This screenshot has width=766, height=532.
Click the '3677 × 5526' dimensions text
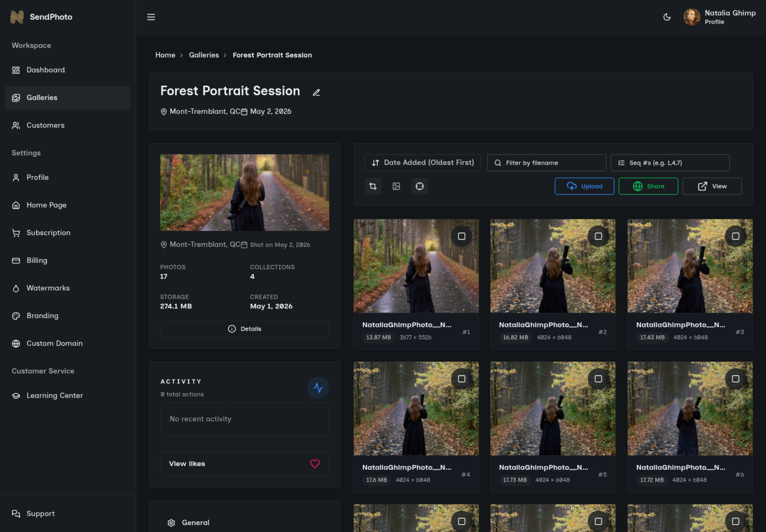(416, 337)
